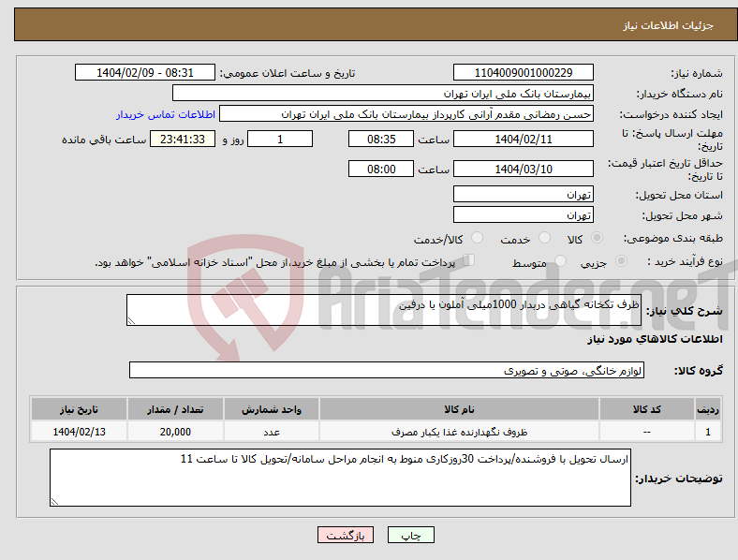Click the تعداد / مقدار column header

click(175, 409)
